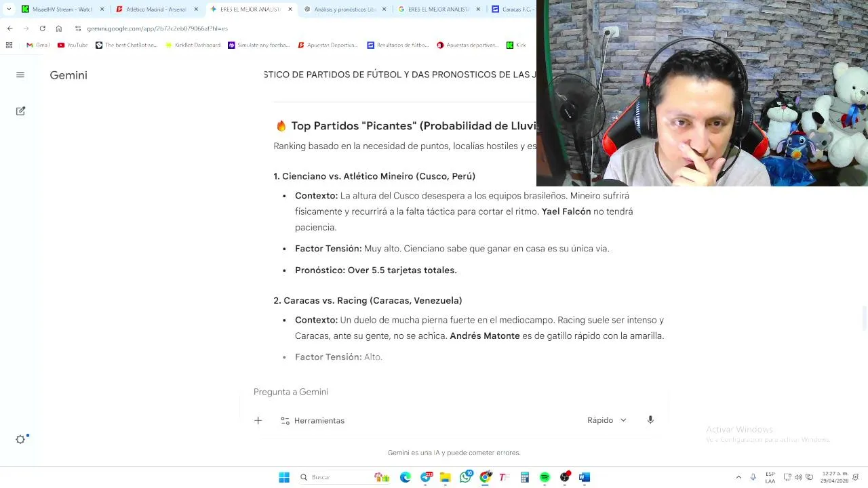Show hidden system tray icons chevron
Screen dimensions: 868x488
pos(738,477)
